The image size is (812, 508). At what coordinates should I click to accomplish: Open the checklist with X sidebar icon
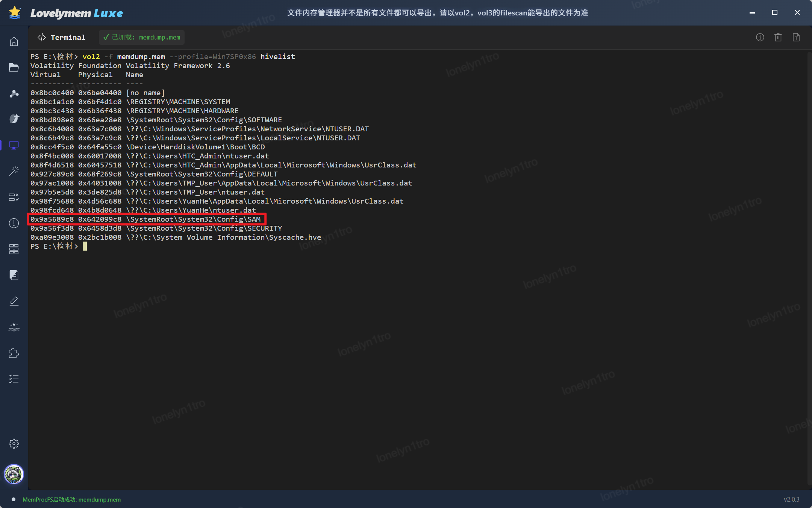[14, 197]
